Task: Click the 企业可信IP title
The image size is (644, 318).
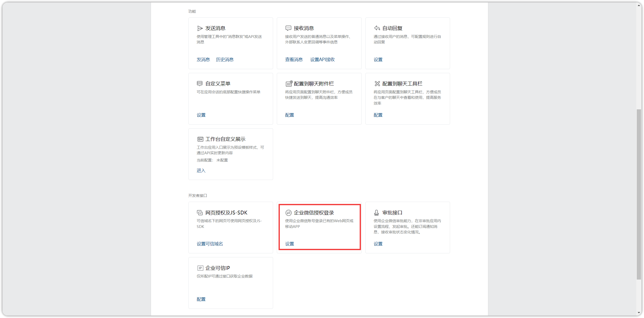Action: click(217, 268)
